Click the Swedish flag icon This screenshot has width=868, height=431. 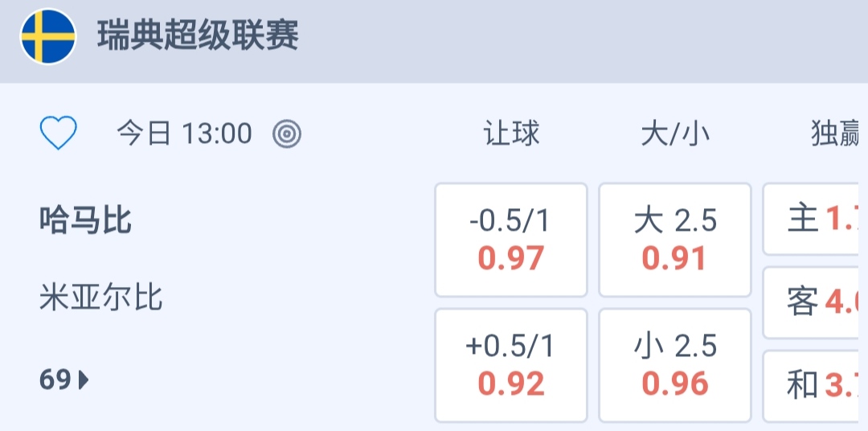pos(48,37)
